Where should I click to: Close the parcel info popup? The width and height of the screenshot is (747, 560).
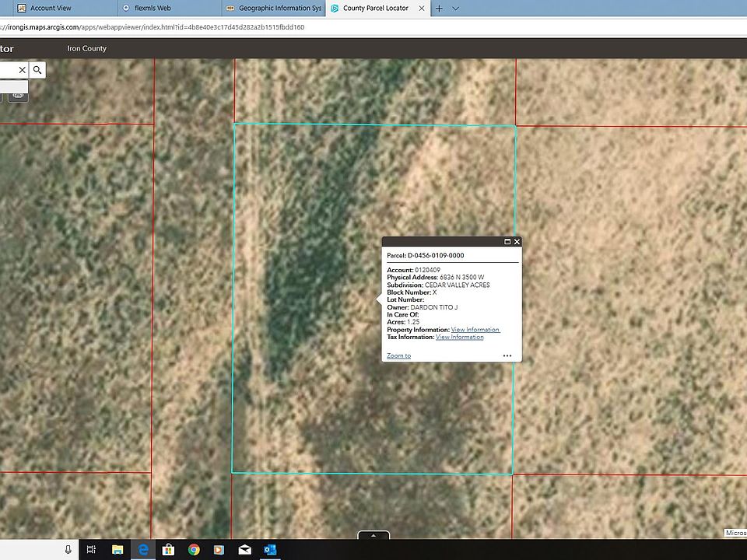click(x=517, y=241)
